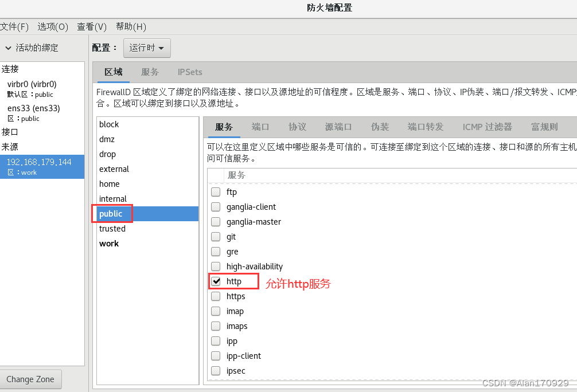Switch to the IPSets tab
The image size is (577, 392).
[x=190, y=72]
